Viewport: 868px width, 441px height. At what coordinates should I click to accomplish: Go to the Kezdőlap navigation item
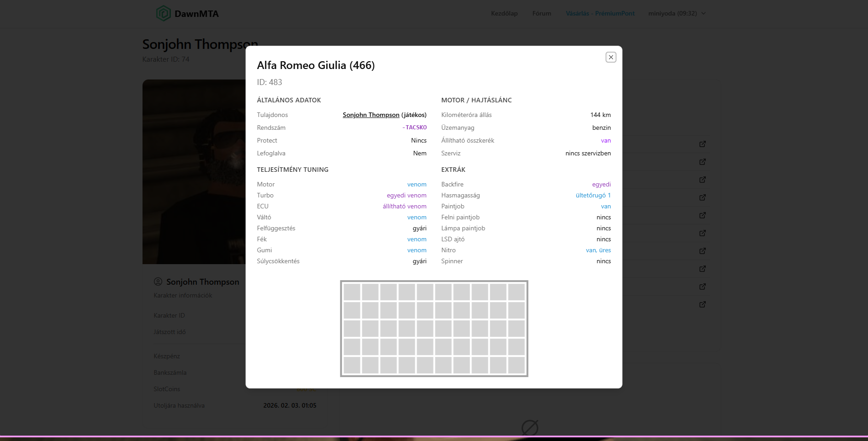pos(504,14)
